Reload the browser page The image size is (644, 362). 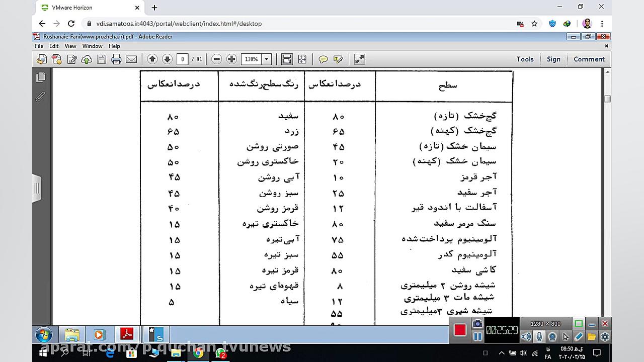(x=71, y=24)
